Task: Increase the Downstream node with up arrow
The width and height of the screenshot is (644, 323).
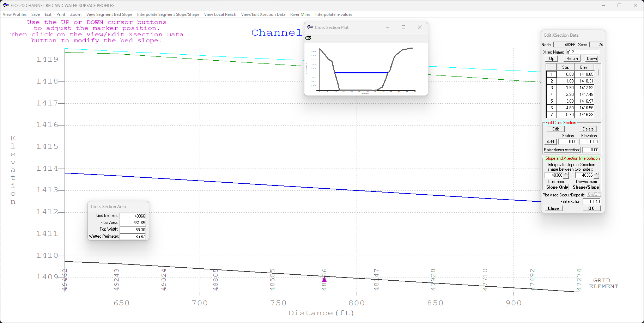Action: (596, 174)
